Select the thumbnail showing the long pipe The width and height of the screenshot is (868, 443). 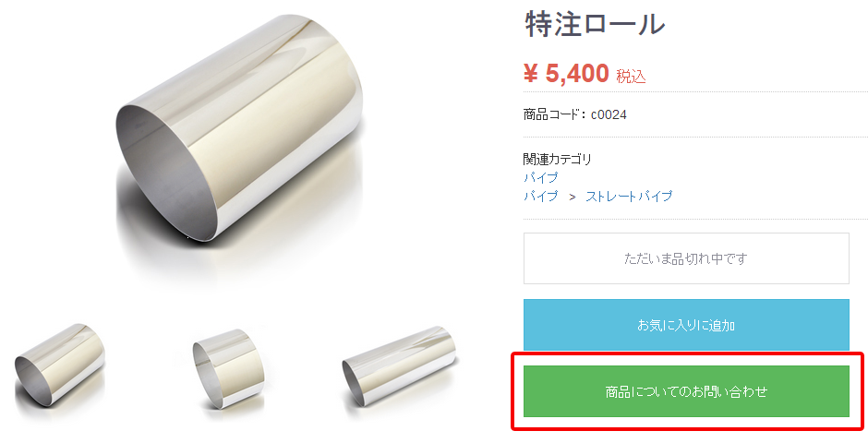coord(399,368)
